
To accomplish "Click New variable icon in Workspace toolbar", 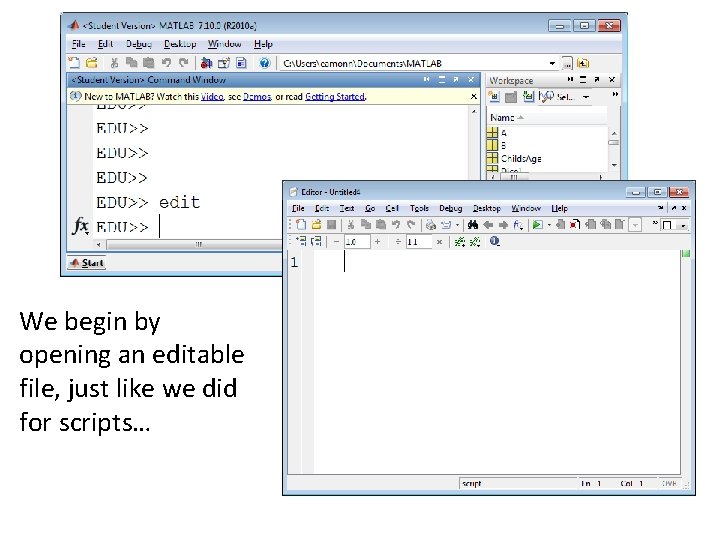I will tap(494, 96).
